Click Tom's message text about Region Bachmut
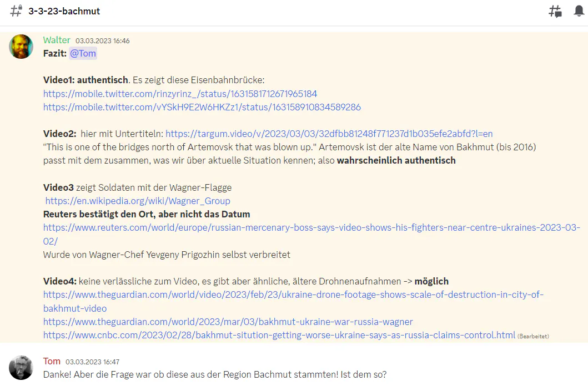Viewport: 588px width, 386px height. [214, 374]
